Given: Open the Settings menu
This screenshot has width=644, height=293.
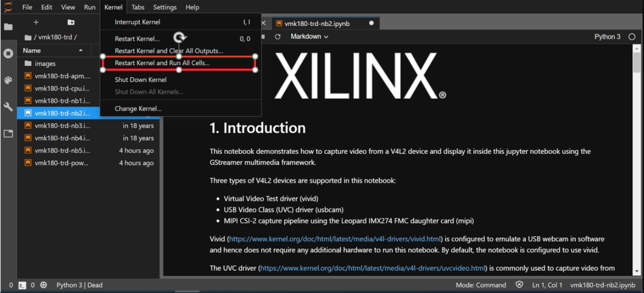Looking at the screenshot, I should tap(165, 7).
